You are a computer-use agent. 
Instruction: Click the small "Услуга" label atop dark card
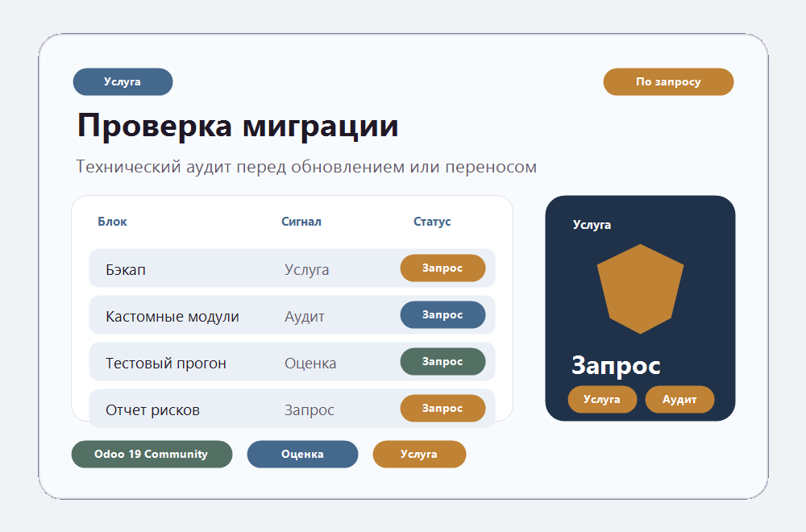[x=592, y=225]
